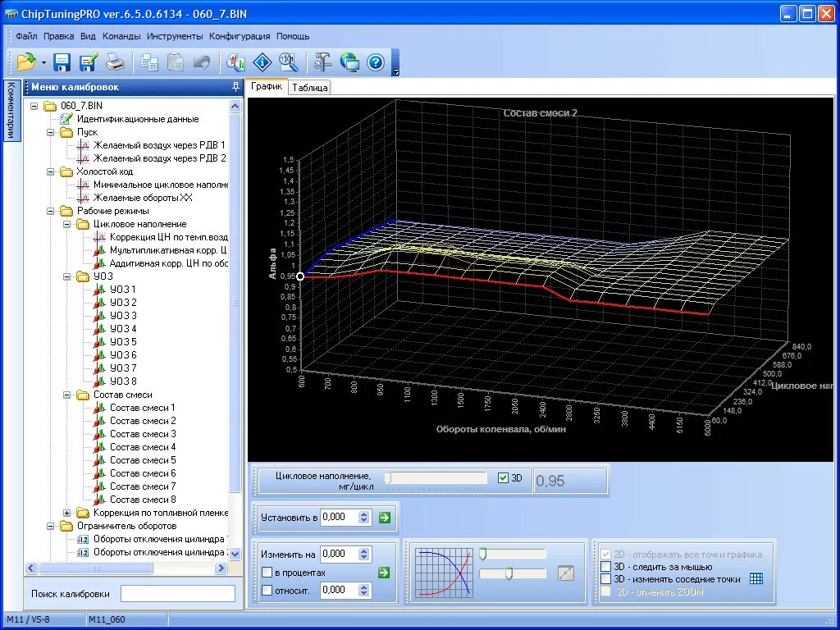Open the Помощь menu
The width and height of the screenshot is (840, 630).
(x=293, y=36)
